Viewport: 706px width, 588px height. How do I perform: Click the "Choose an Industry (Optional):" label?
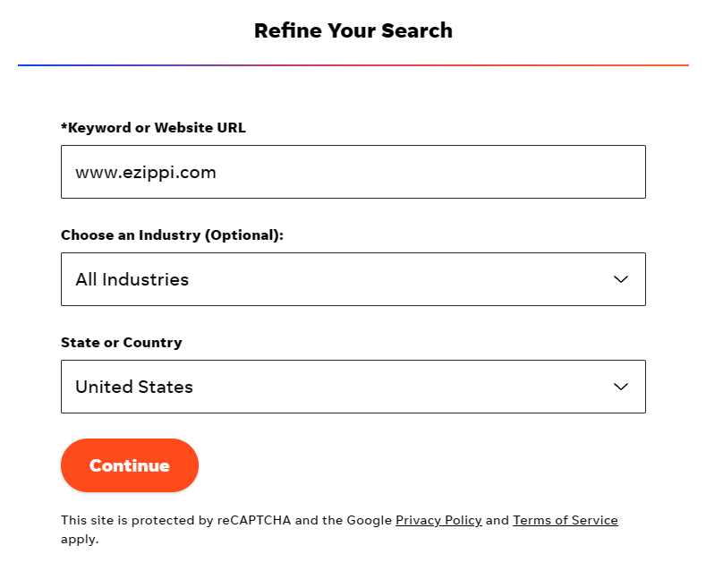[172, 234]
